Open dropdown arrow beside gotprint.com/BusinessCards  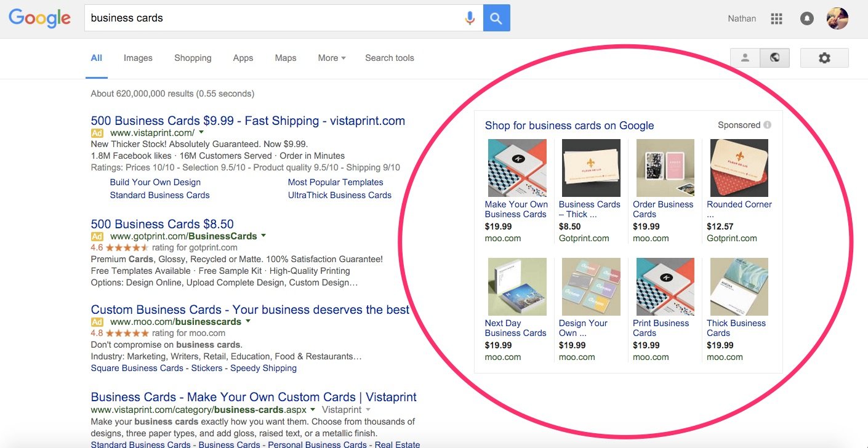click(x=263, y=236)
